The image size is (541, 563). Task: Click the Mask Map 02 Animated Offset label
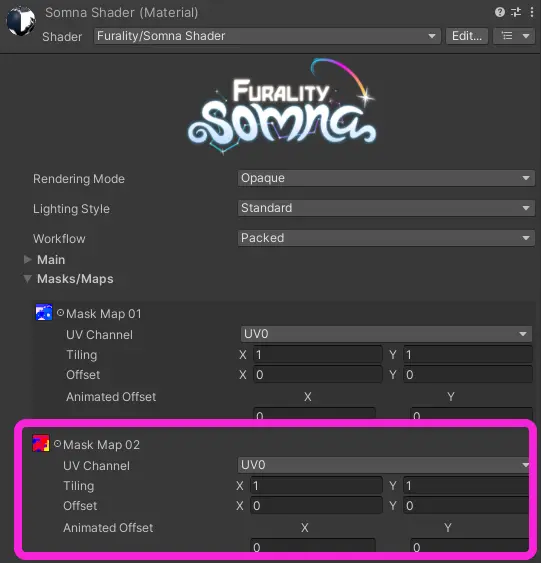[x=108, y=528]
